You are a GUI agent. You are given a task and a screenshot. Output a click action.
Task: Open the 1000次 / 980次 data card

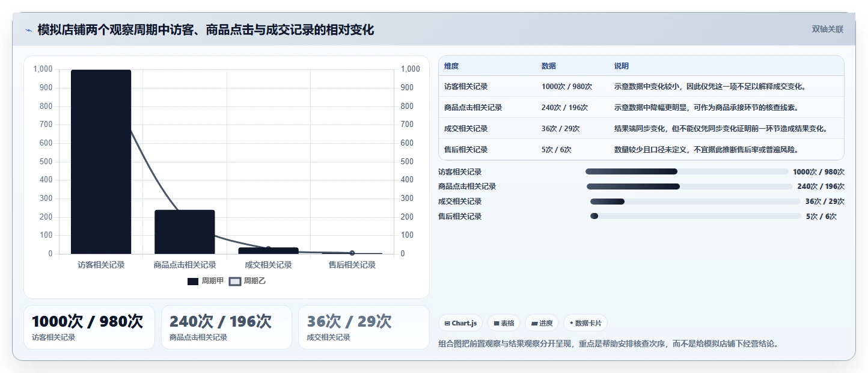point(89,327)
